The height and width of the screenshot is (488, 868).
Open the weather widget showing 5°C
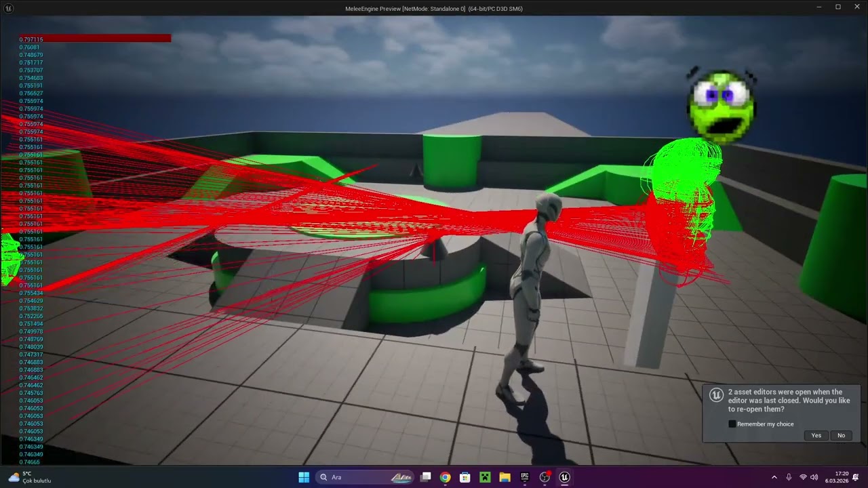coord(31,477)
